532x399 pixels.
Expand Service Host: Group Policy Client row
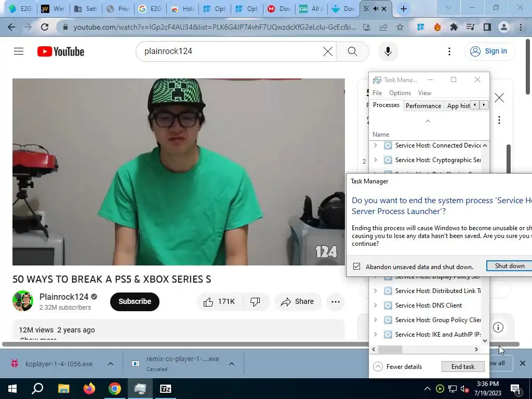point(375,320)
